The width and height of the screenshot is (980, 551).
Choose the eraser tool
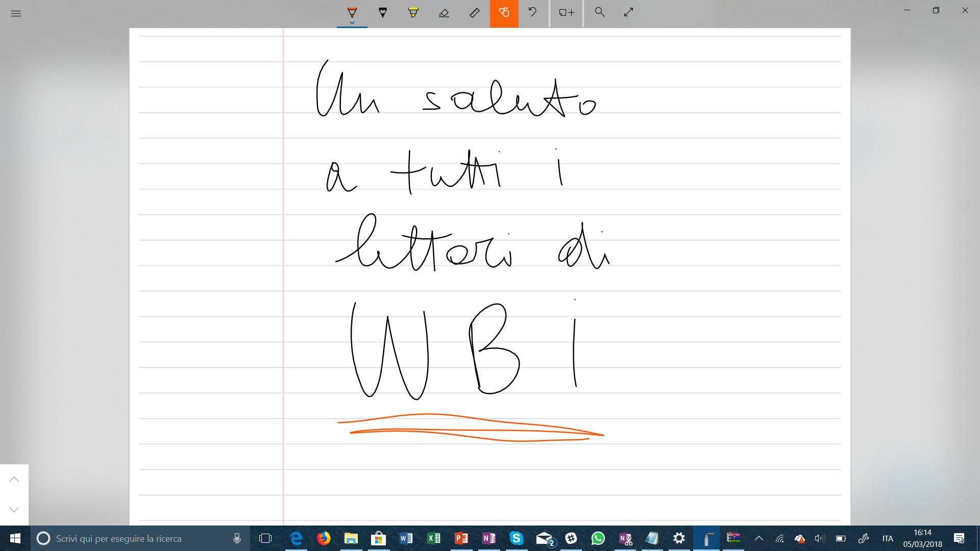(x=444, y=12)
